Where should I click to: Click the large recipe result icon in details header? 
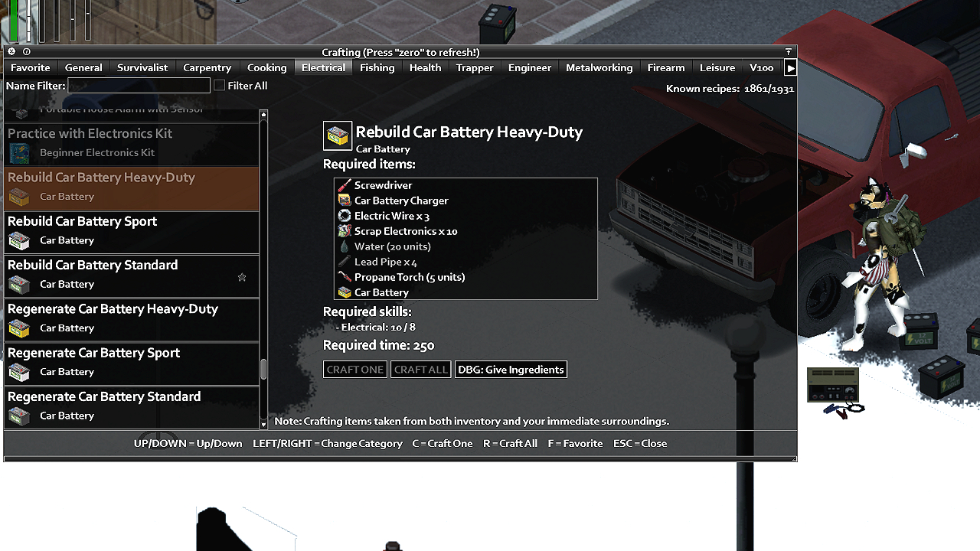[x=338, y=136]
